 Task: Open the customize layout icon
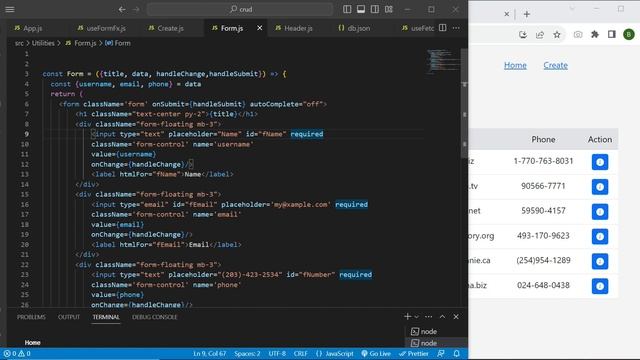point(389,9)
